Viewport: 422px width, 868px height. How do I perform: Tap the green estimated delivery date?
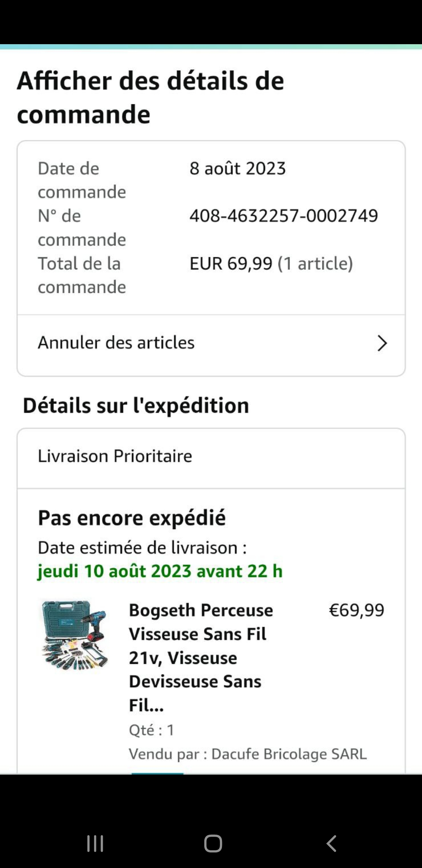pos(160,571)
